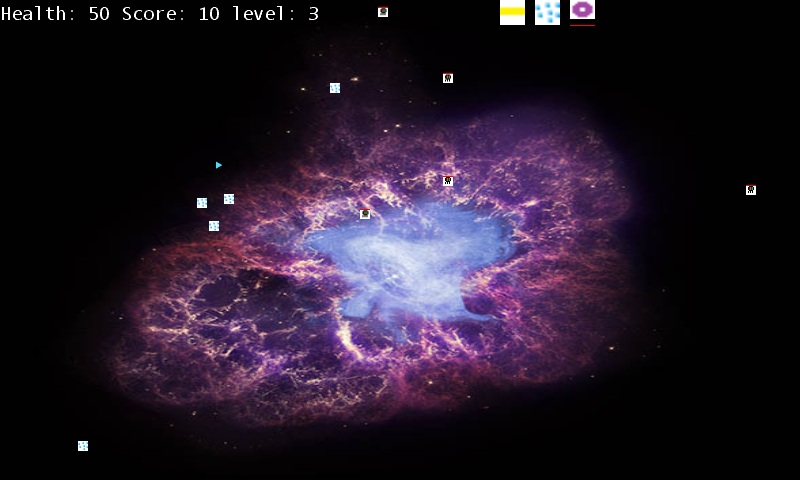
Task: Collect the rightmost pickup in the three-pickup cluster
Action: click(x=229, y=199)
